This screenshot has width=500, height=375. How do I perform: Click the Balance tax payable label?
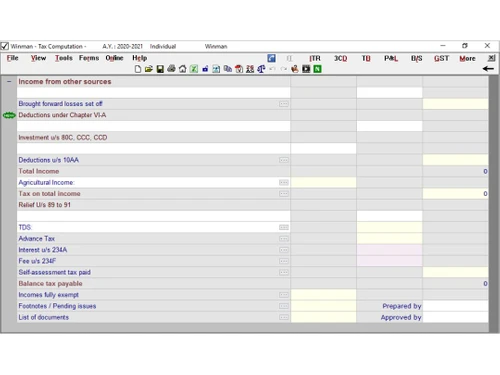point(50,283)
